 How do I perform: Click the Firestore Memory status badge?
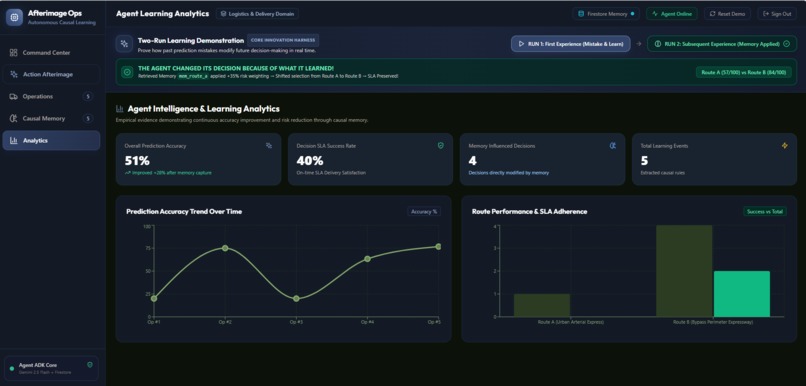coord(606,14)
